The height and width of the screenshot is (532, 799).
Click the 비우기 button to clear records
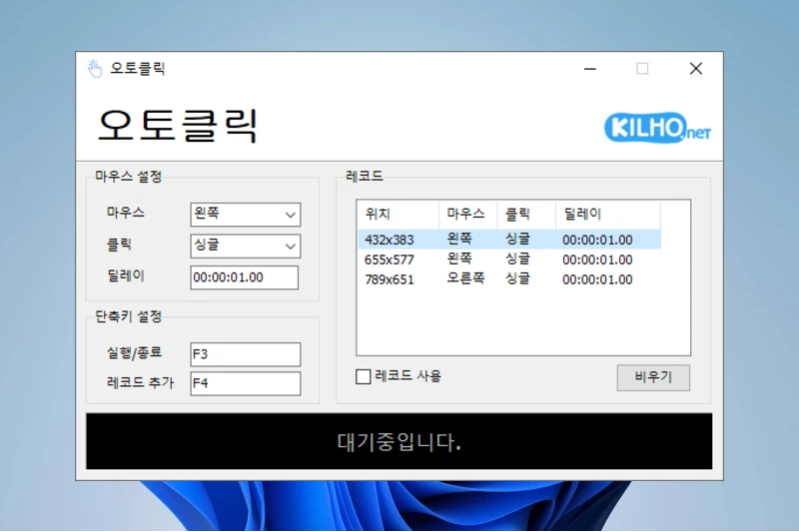click(653, 377)
